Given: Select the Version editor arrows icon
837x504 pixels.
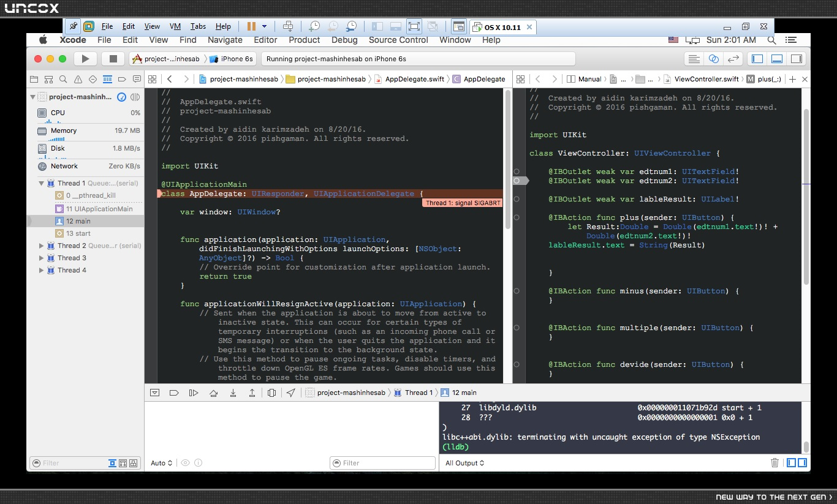Looking at the screenshot, I should 733,59.
